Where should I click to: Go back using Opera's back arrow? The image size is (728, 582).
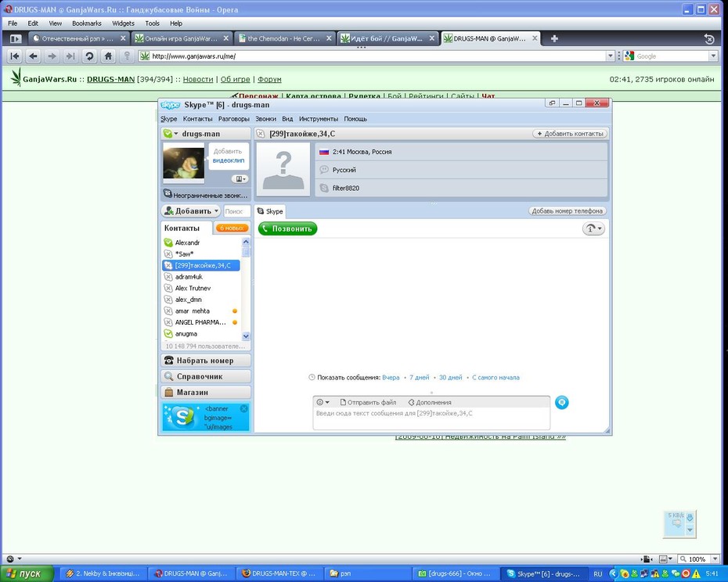coord(33,56)
